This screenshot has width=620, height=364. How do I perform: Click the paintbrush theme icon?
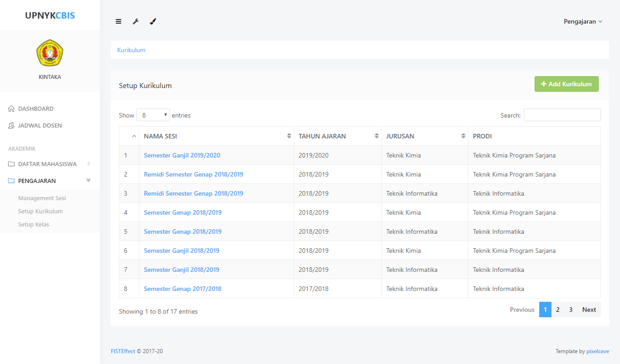(x=153, y=21)
